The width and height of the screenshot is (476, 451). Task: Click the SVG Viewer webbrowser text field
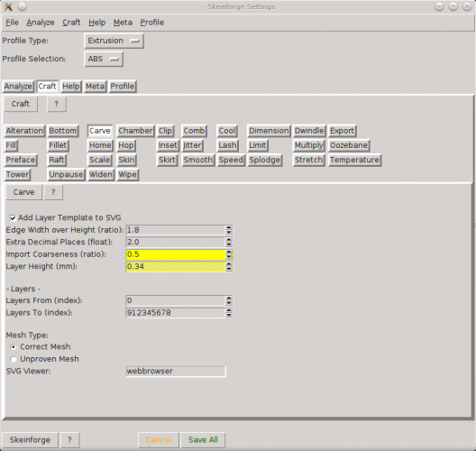pyautogui.click(x=176, y=371)
